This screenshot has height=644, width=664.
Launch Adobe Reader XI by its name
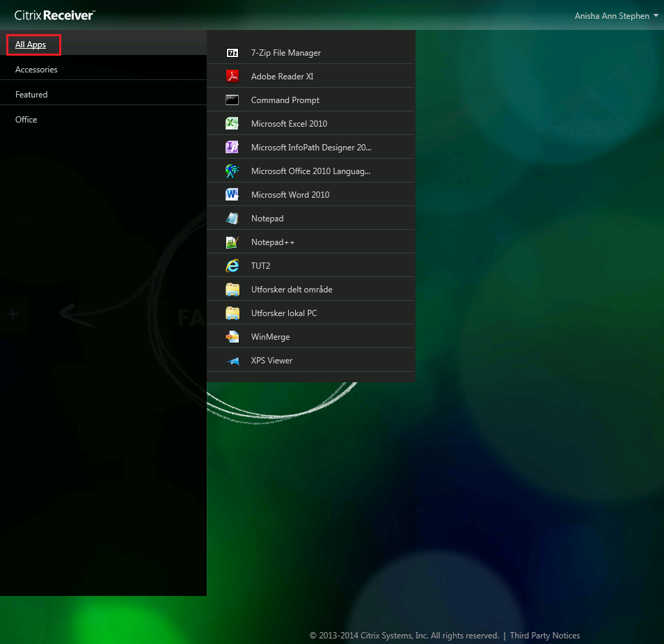(x=282, y=77)
